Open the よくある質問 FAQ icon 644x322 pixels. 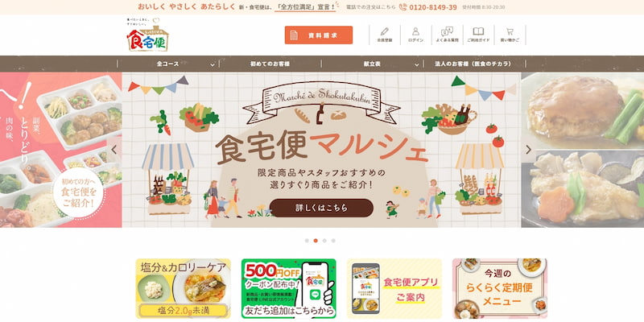[447, 31]
